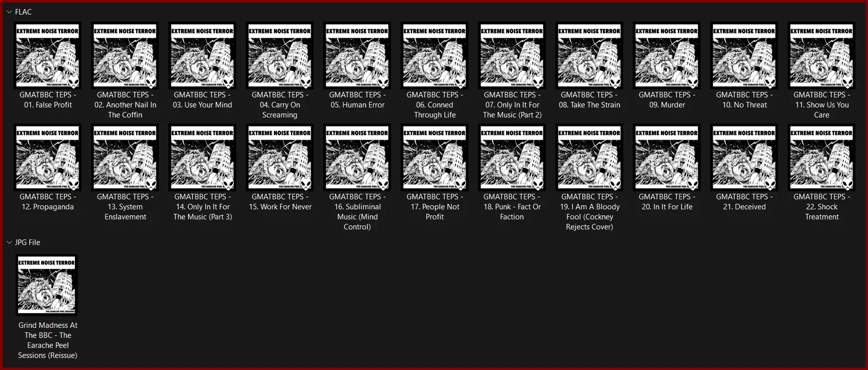This screenshot has width=868, height=370.
Task: Click the file name '18. Punk - Fact Or Faction'
Action: [512, 207]
